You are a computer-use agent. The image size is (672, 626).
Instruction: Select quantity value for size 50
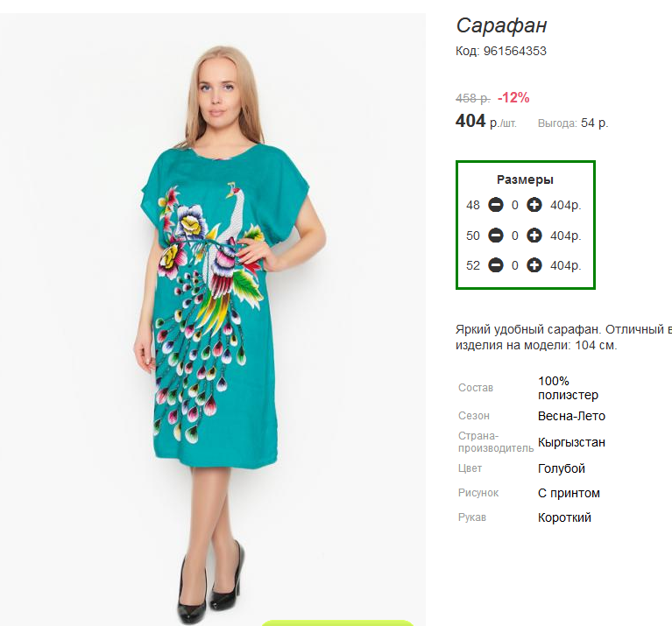point(514,236)
